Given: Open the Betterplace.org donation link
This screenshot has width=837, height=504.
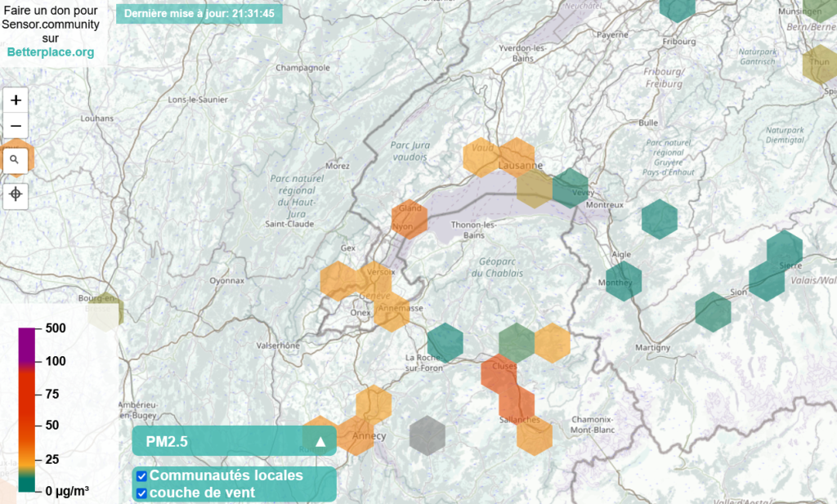Looking at the screenshot, I should pos(51,52).
